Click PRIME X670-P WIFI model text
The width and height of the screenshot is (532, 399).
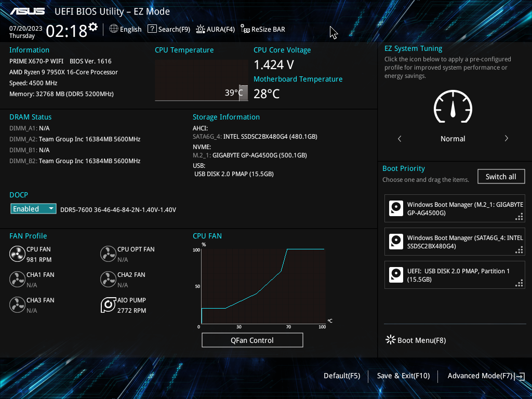click(36, 61)
